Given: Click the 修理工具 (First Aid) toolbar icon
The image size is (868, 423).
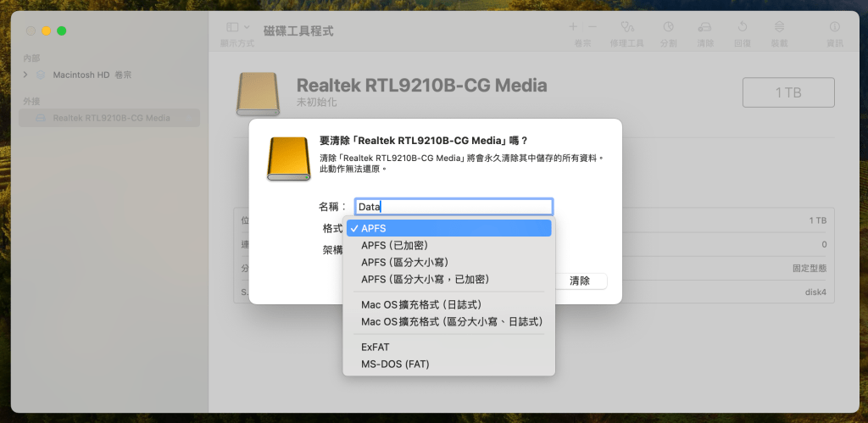Looking at the screenshot, I should (x=627, y=28).
